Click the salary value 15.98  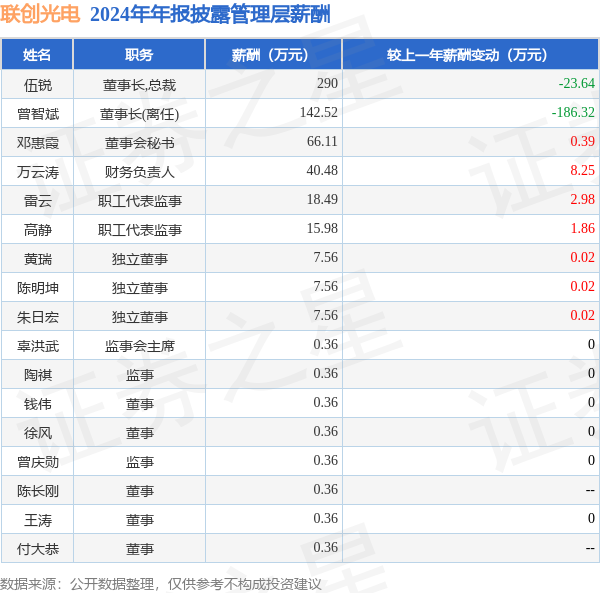(x=322, y=228)
